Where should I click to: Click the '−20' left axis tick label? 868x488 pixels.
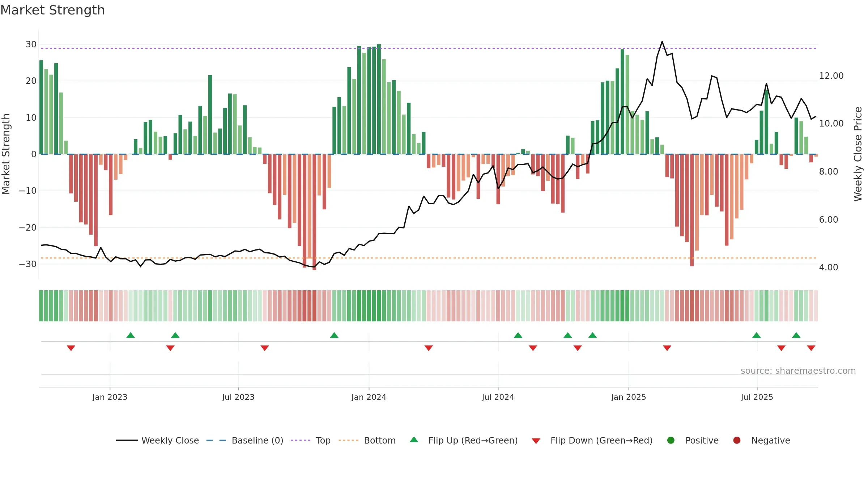(28, 228)
